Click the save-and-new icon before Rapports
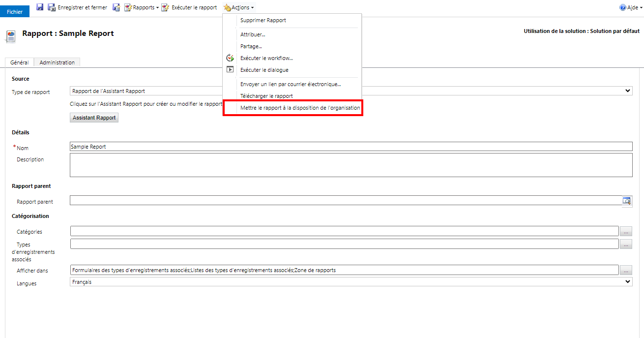 [117, 7]
